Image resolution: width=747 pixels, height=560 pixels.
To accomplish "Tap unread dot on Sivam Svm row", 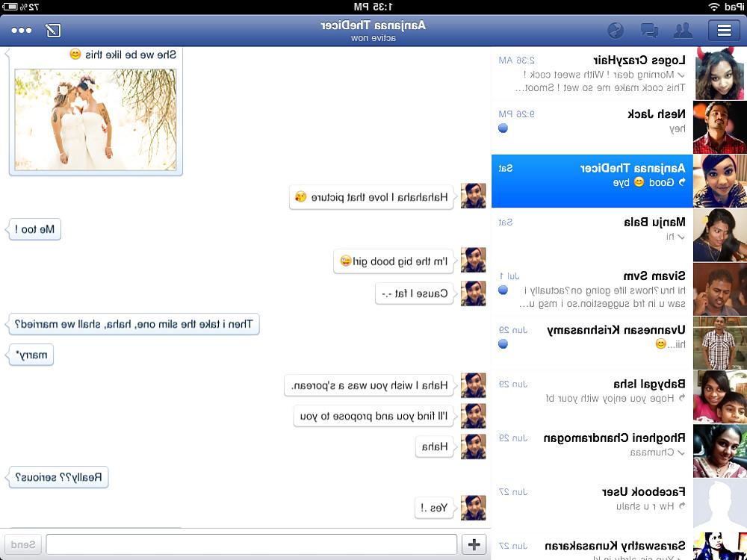I will (x=503, y=290).
